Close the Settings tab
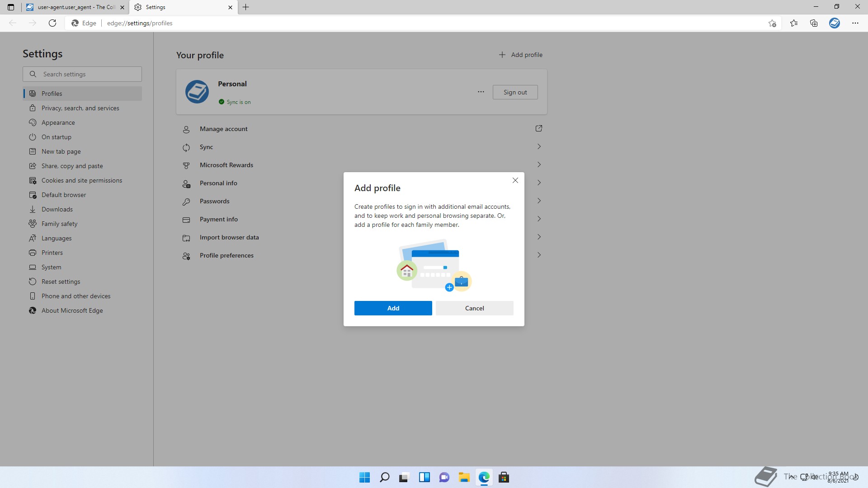This screenshot has width=868, height=488. (x=230, y=7)
